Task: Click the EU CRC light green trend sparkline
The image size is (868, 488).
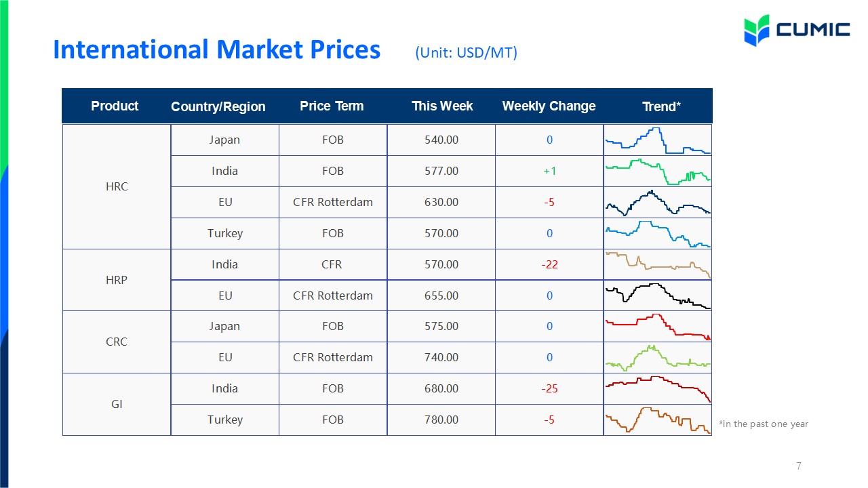Action: 658,358
